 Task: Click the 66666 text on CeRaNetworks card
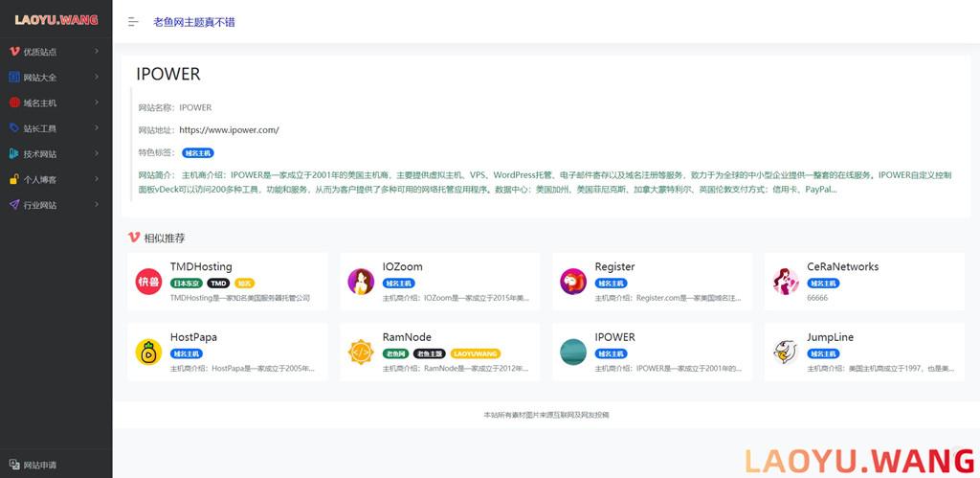tap(817, 299)
